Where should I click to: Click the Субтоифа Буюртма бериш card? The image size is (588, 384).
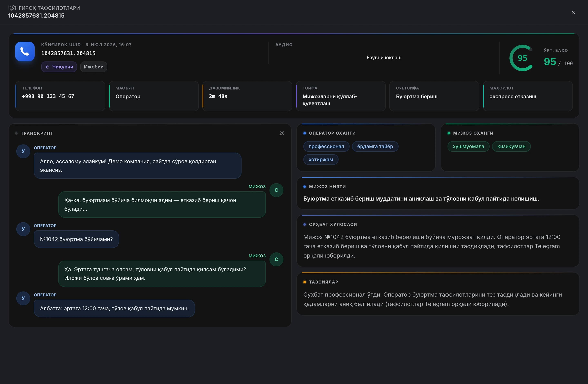pyautogui.click(x=434, y=96)
